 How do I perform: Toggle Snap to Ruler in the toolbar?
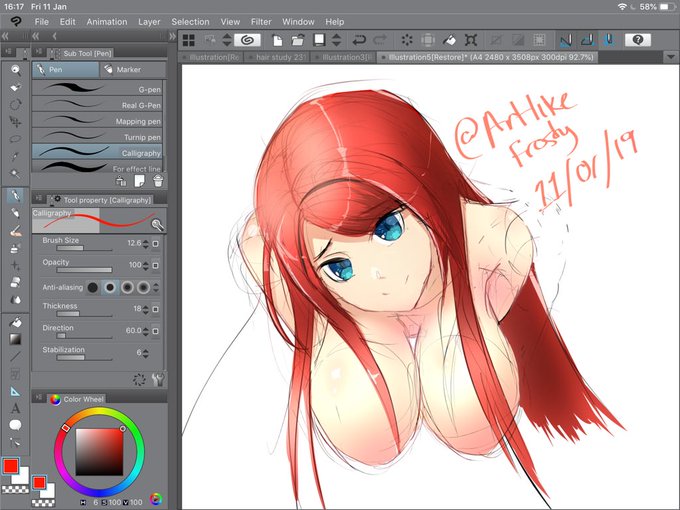[566, 40]
